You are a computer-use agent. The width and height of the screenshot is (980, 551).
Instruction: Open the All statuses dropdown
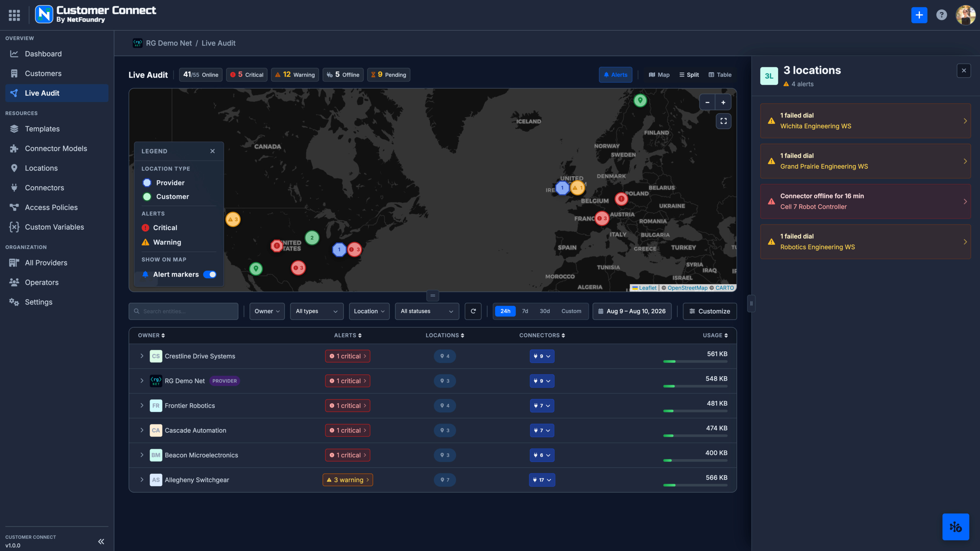(427, 311)
